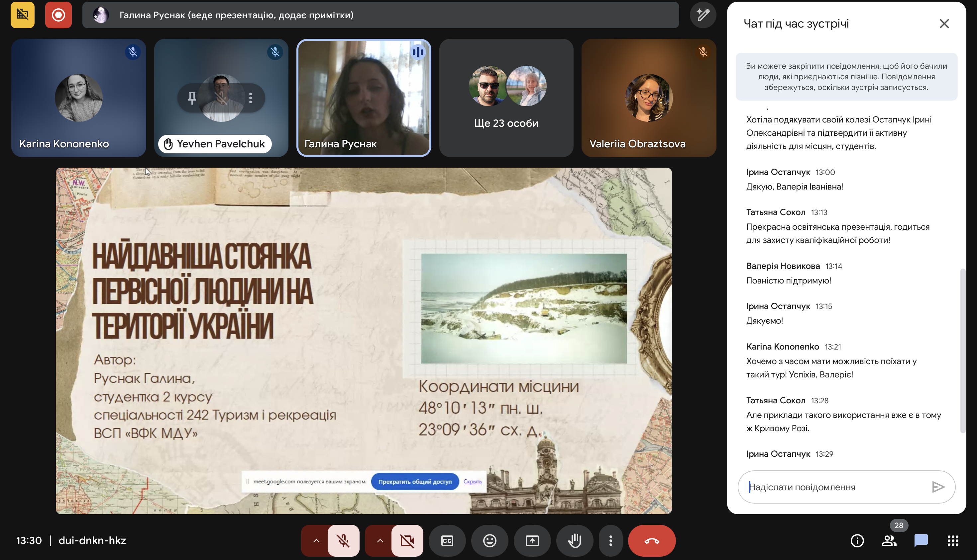Image resolution: width=977 pixels, height=560 pixels.
Task: Open the recording indicator button
Action: [x=58, y=15]
